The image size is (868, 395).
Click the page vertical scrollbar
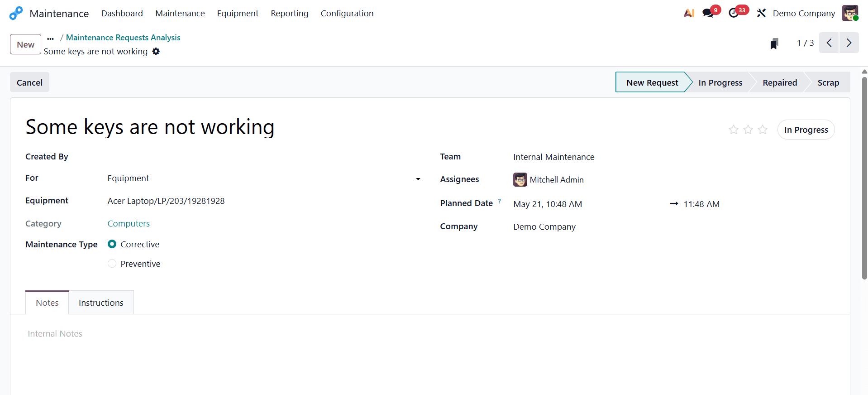864,179
